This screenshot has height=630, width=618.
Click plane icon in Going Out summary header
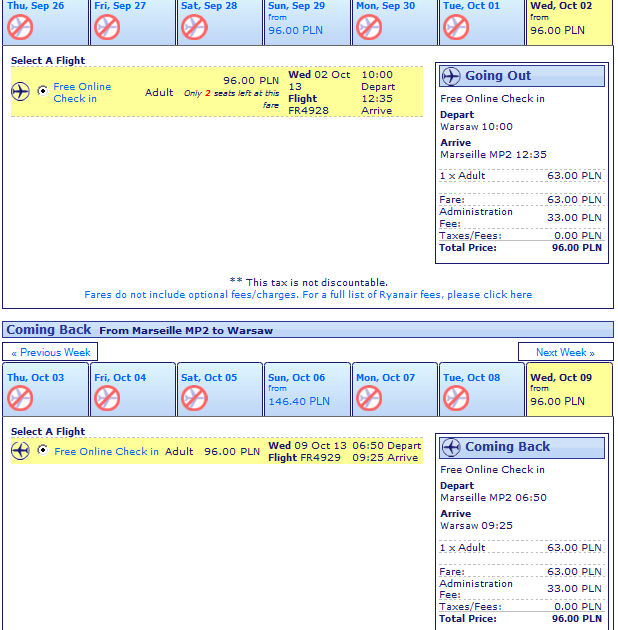coord(451,76)
